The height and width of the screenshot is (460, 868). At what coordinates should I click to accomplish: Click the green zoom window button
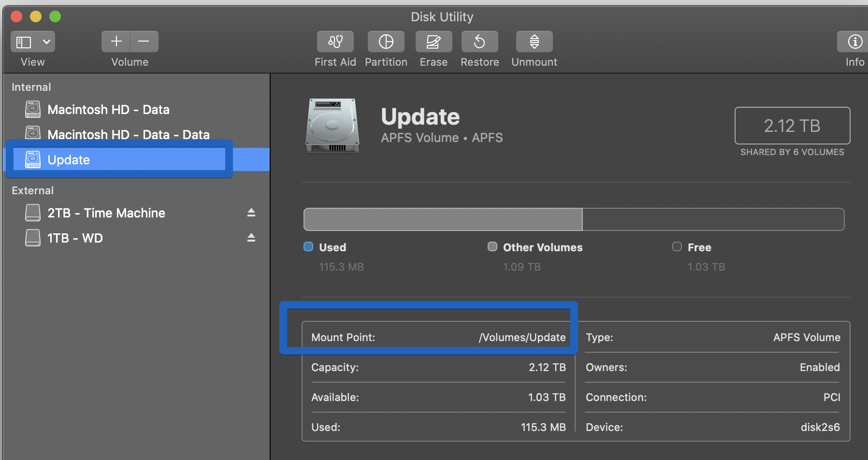[55, 16]
